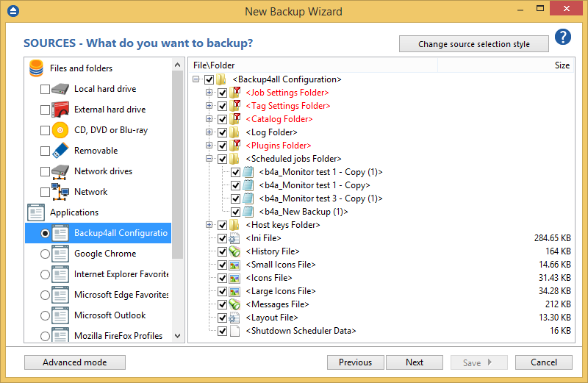588x383 pixels.
Task: Click the Files and folders database icon
Action: [36, 68]
